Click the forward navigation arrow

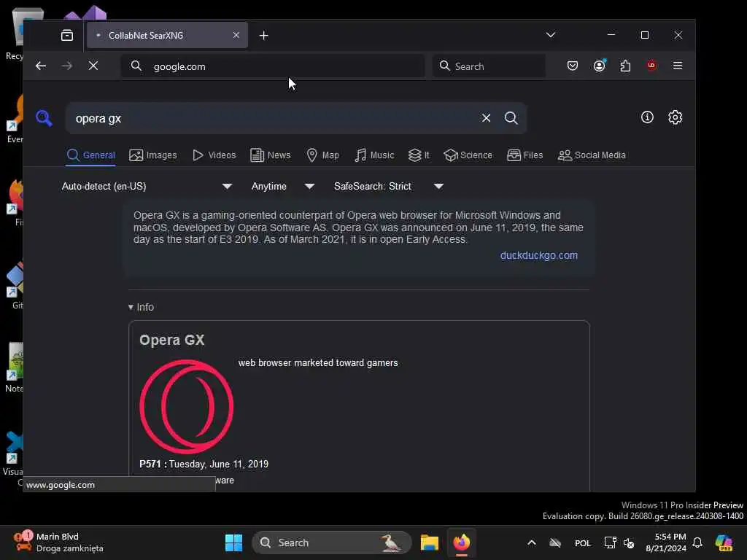click(x=67, y=66)
